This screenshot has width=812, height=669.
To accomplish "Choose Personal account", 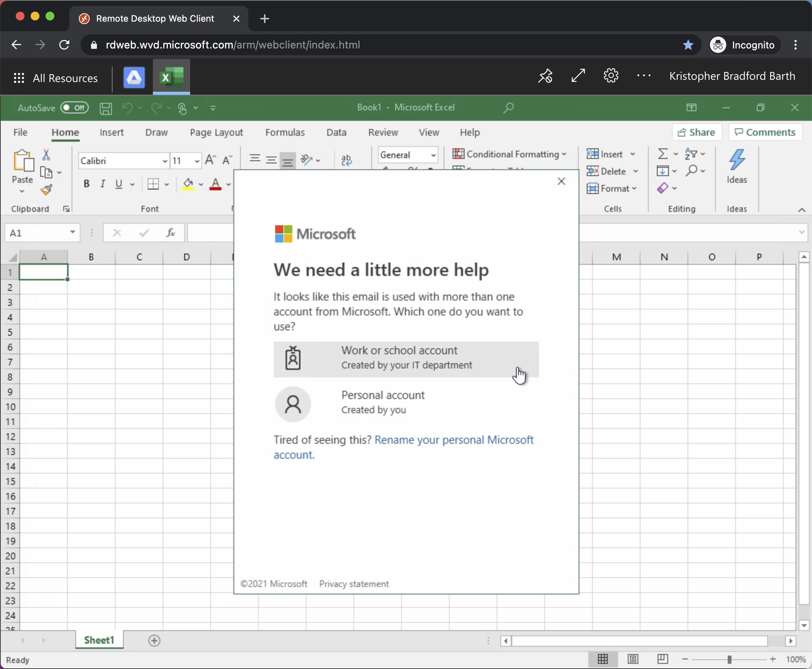I will [406, 403].
